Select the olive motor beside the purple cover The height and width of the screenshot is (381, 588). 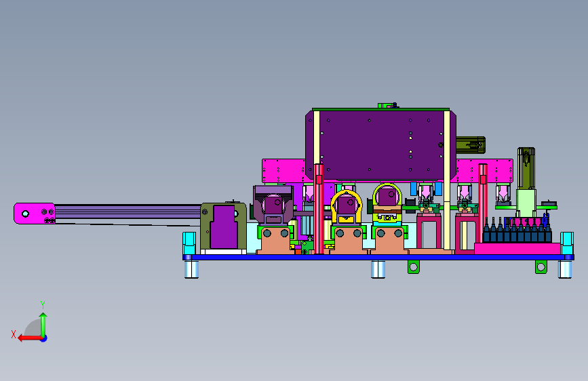point(471,145)
